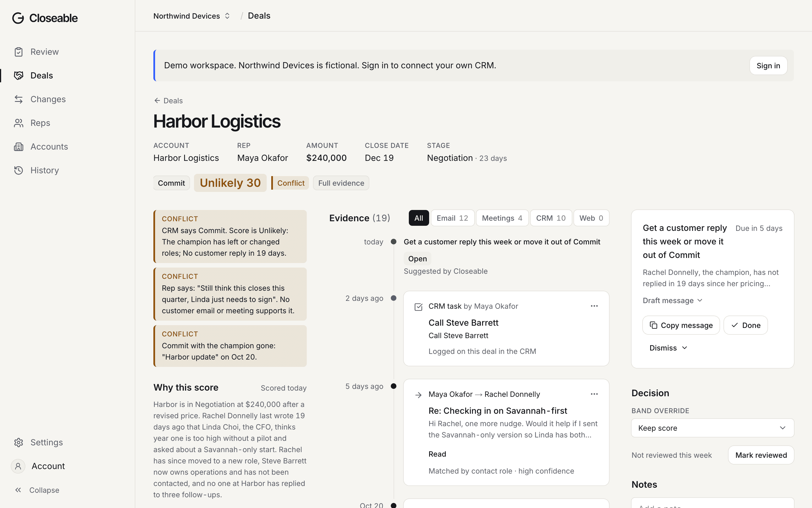Click the Settings gear icon

coord(18,443)
